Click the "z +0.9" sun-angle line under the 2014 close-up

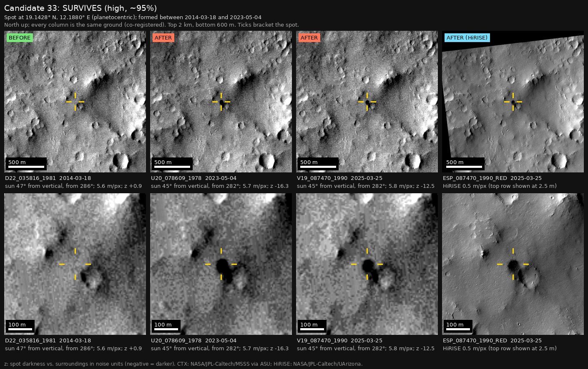point(73,349)
